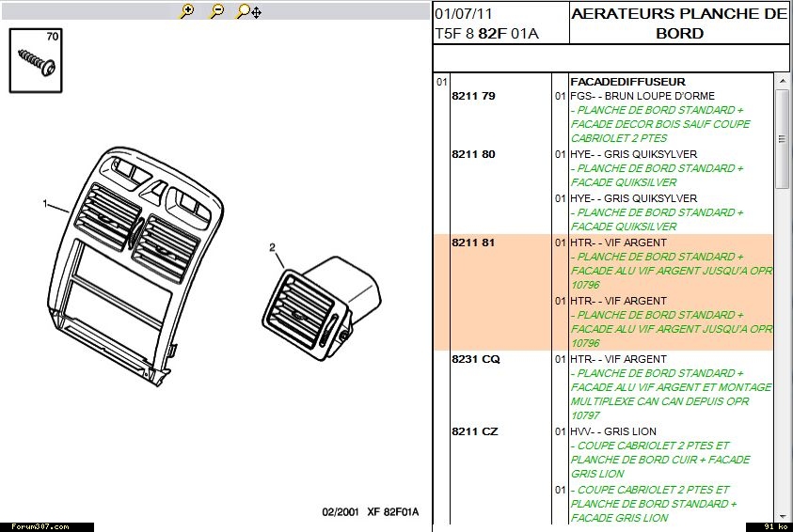Select the zoom and pan tool icon
Viewport: 793px width, 532px height.
(248, 11)
